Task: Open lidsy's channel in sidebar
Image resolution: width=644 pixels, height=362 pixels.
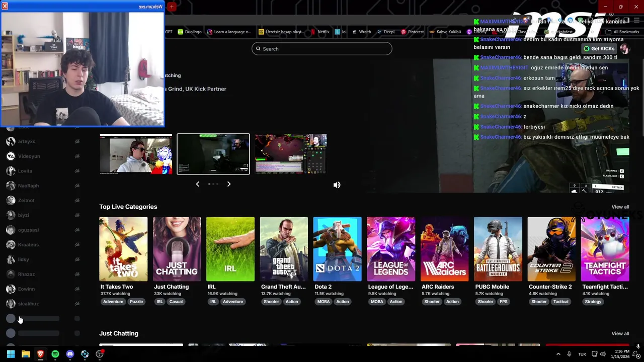Action: [x=42, y=259]
